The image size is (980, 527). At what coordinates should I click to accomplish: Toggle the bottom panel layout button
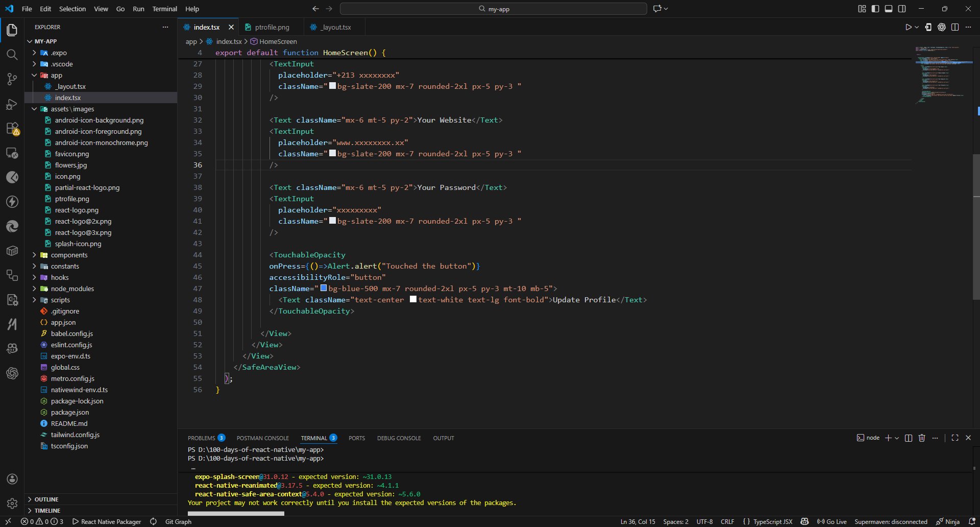point(889,9)
